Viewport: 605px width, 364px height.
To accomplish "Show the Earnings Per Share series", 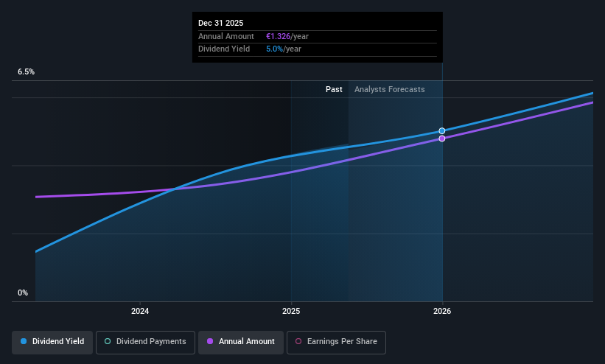I will tap(336, 342).
